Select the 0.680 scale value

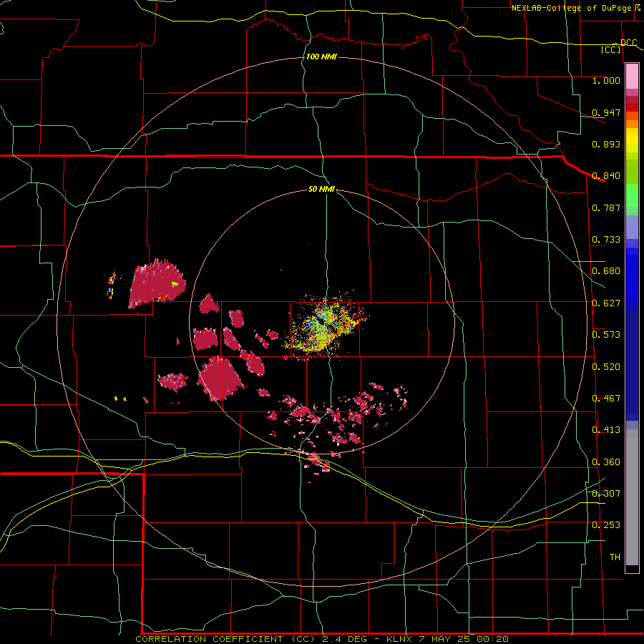pyautogui.click(x=606, y=270)
